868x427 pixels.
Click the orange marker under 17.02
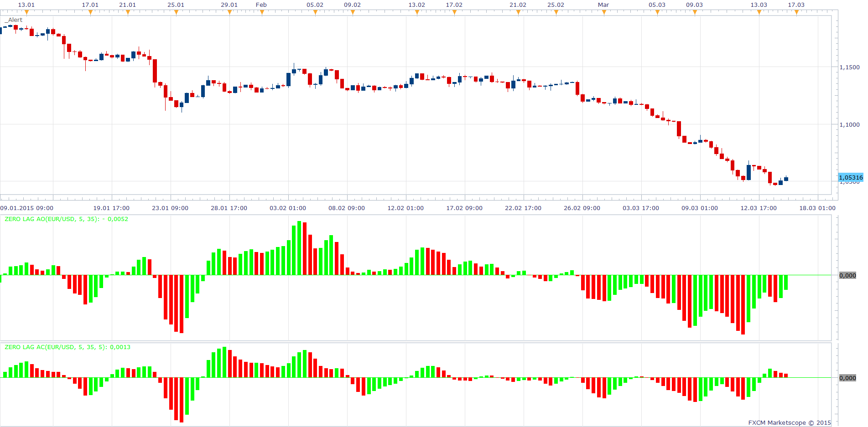[454, 12]
